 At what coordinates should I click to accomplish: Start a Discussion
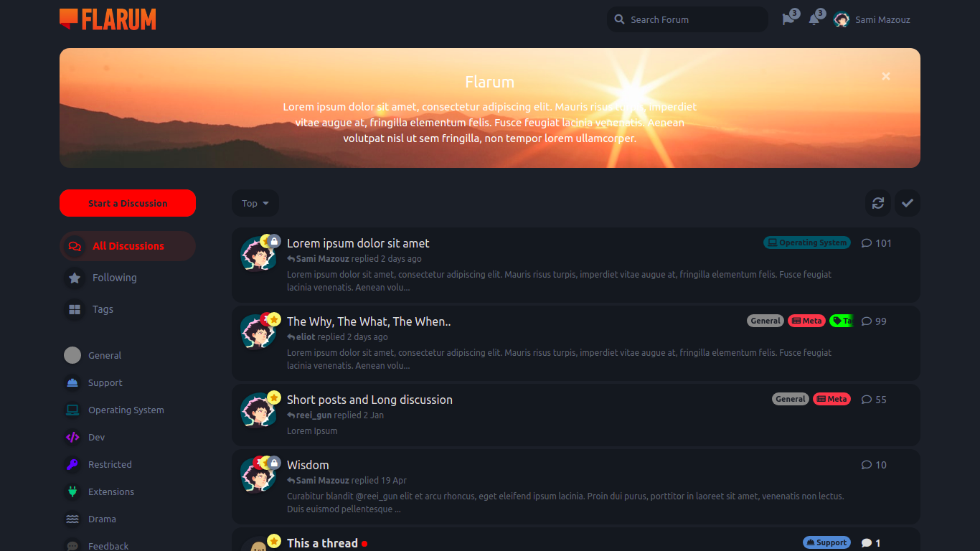pyautogui.click(x=128, y=203)
